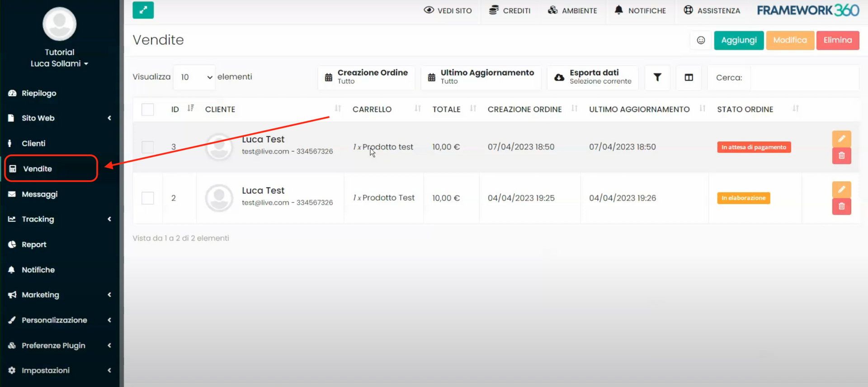Check the checkbox for order 2

[148, 198]
